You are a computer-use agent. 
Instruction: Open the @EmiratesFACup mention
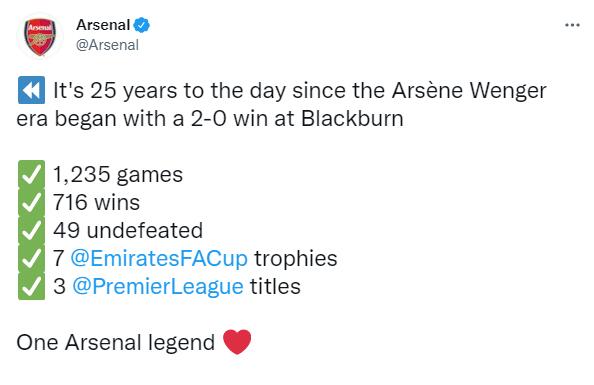[x=159, y=259]
